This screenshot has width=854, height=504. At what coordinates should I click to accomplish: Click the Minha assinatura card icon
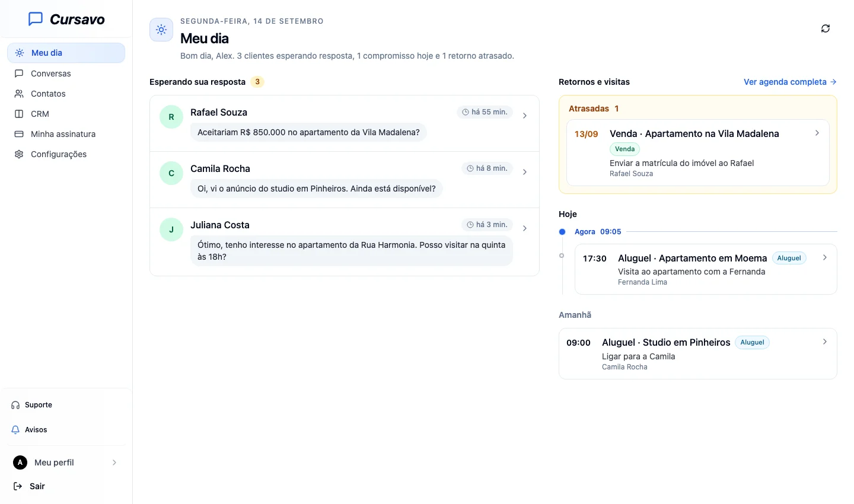click(19, 134)
